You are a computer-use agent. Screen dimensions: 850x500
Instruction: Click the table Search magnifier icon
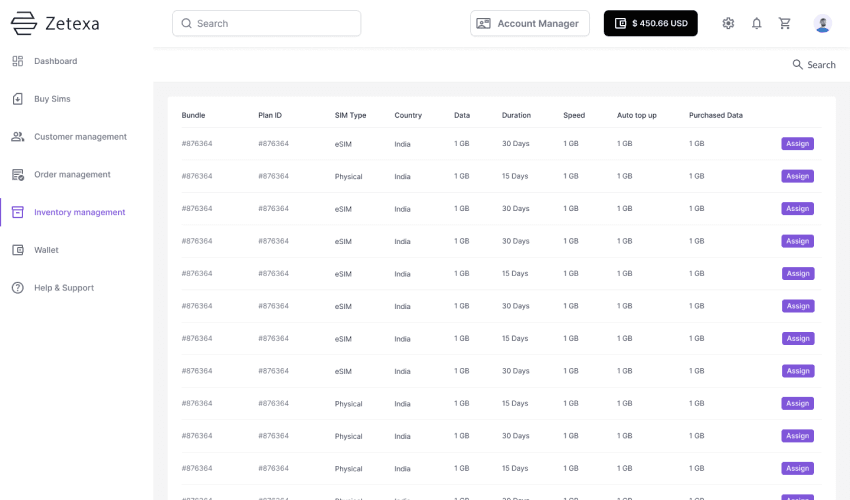tap(797, 65)
